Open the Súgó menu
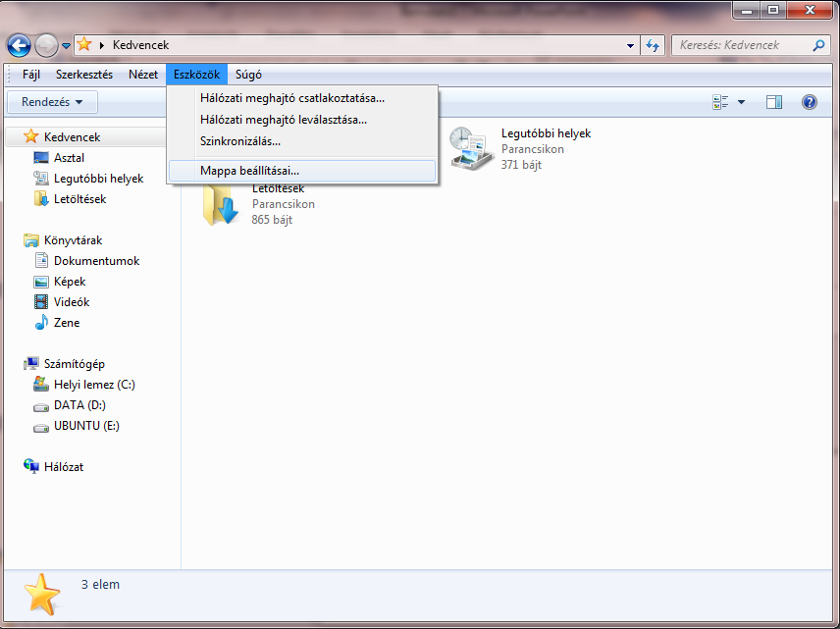The image size is (840, 629). pyautogui.click(x=248, y=75)
